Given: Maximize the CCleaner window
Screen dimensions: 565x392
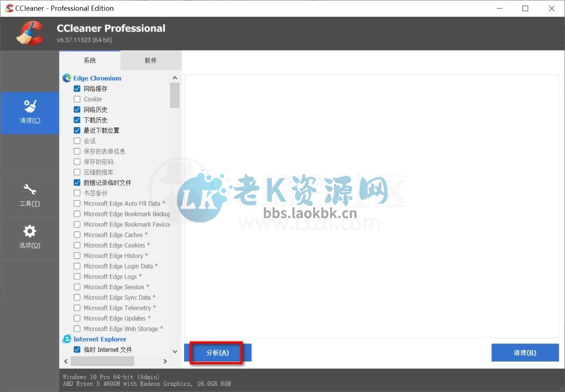Looking at the screenshot, I should click(x=525, y=8).
